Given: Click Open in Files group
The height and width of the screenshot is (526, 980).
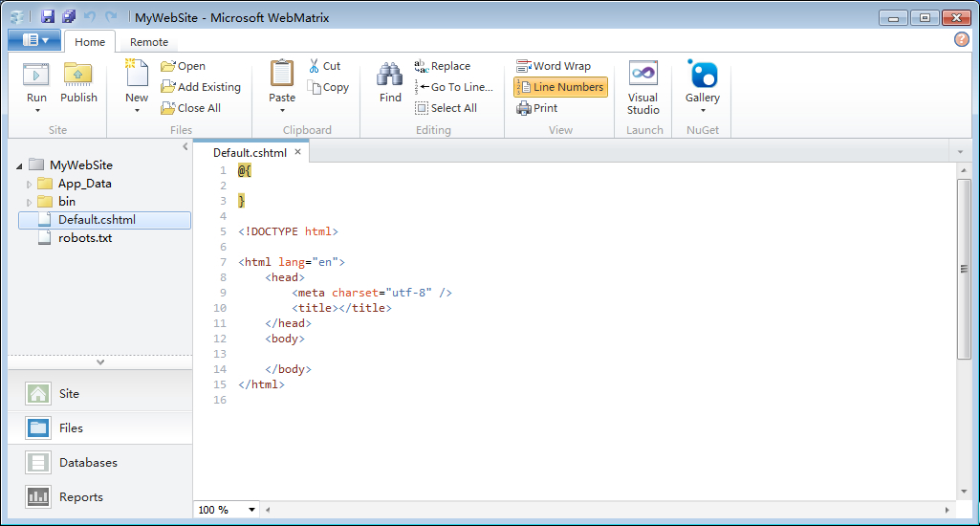Looking at the screenshot, I should (183, 66).
